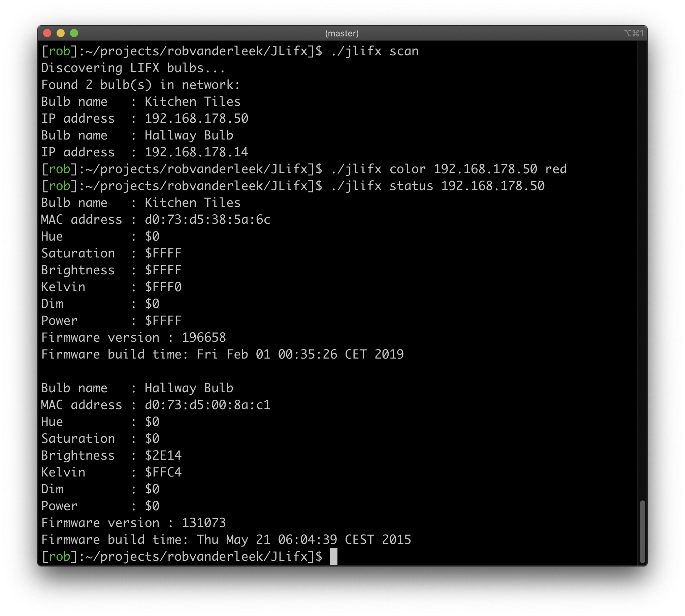Click the './jlifx scan' command text
The width and height of the screenshot is (685, 616).
374,52
